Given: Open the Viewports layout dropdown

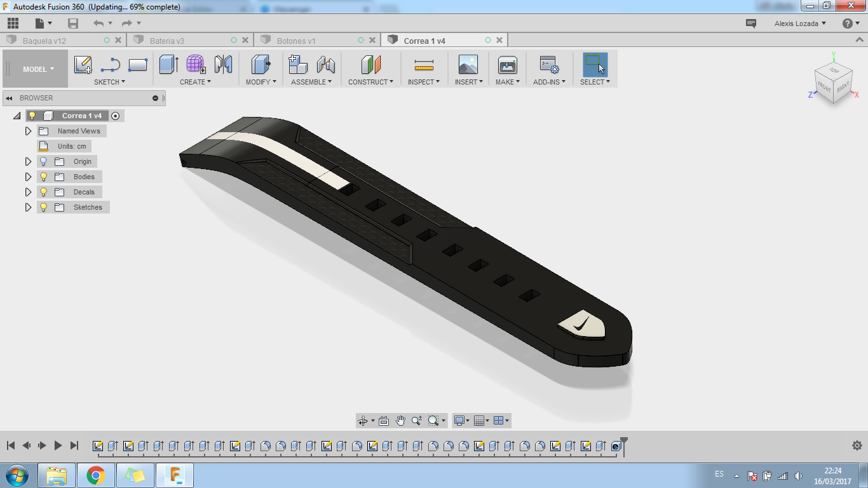Looking at the screenshot, I should click(501, 421).
